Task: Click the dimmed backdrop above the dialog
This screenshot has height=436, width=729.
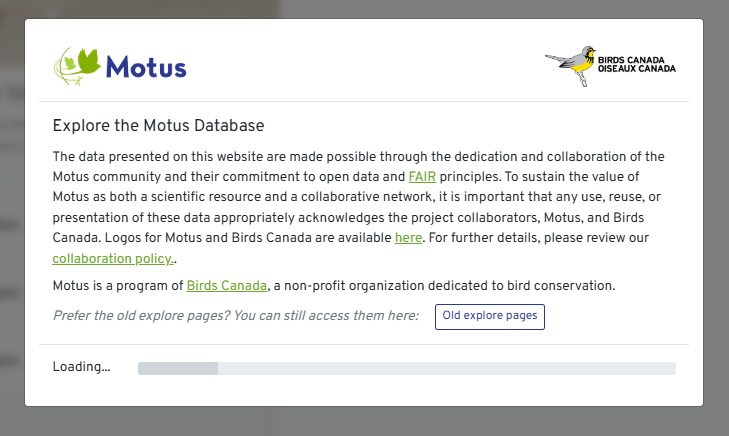Action: [x=364, y=9]
